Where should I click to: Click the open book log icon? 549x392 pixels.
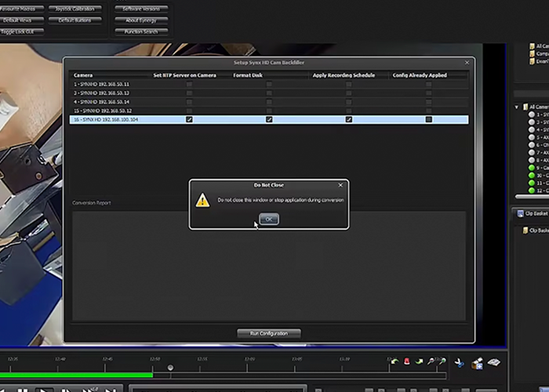click(494, 362)
